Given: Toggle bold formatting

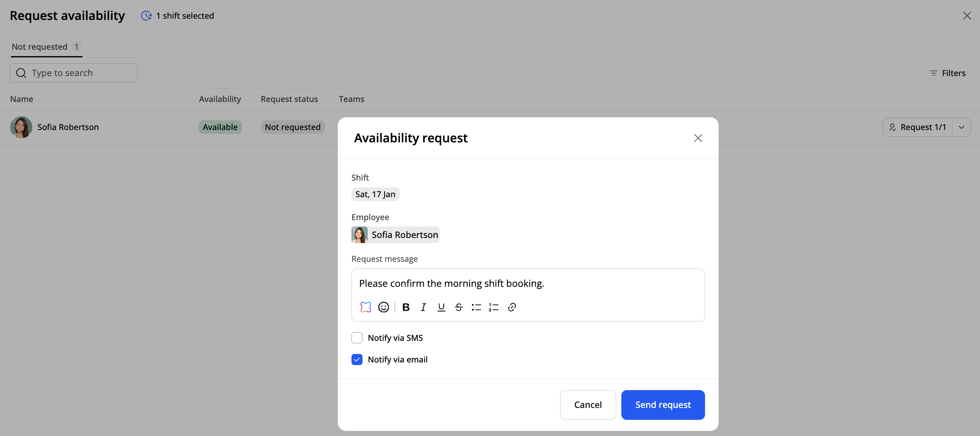Looking at the screenshot, I should click(x=406, y=307).
